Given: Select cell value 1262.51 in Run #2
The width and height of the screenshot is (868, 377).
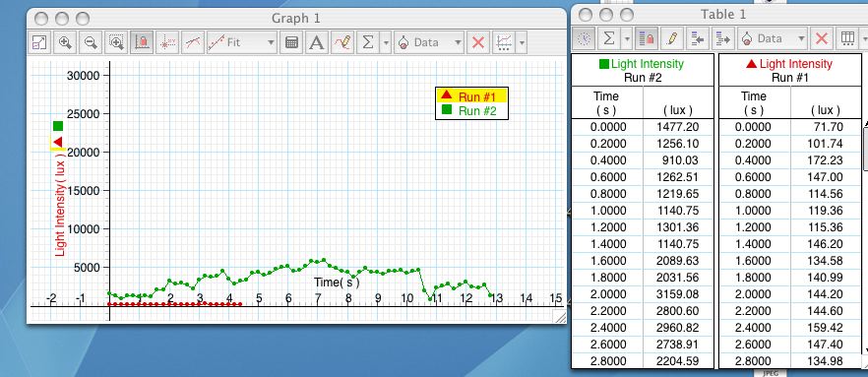Looking at the screenshot, I should 677,177.
